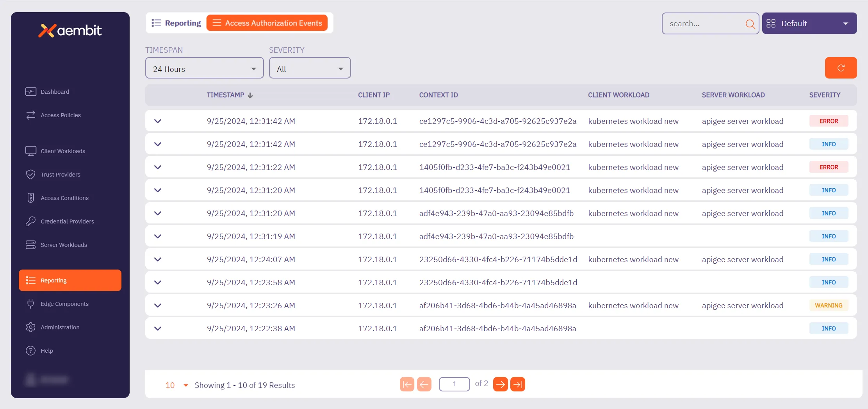Viewport: 868px width, 409px height.
Task: Expand the 12:24:07 AM event row
Action: click(x=158, y=259)
